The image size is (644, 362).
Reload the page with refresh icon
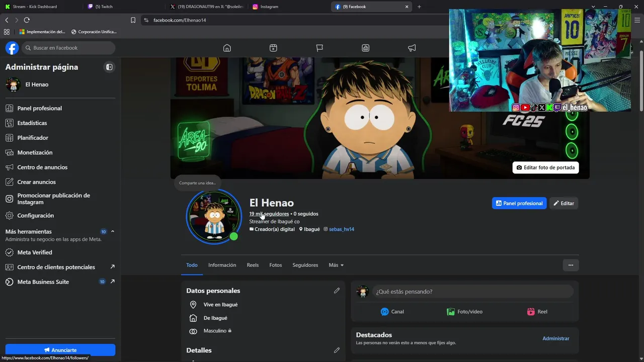pos(27,20)
